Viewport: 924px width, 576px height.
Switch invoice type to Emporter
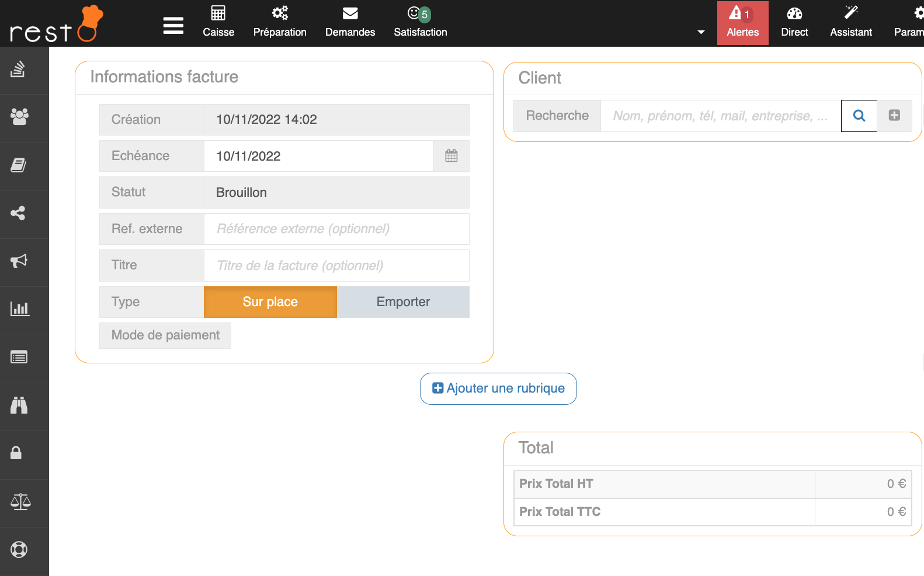[403, 302]
